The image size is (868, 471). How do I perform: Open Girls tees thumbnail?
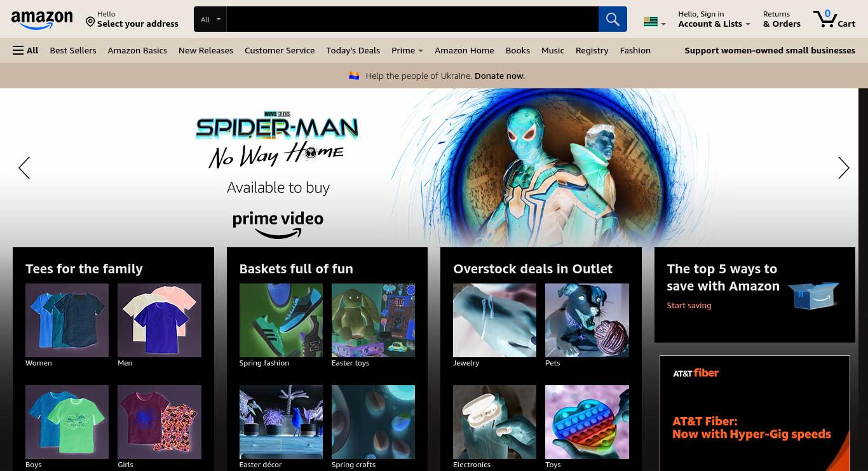click(159, 422)
